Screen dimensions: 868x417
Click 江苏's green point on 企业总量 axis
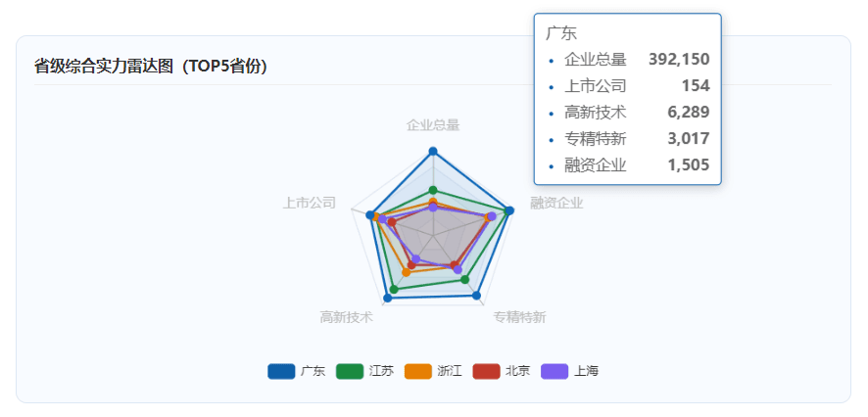[433, 190]
